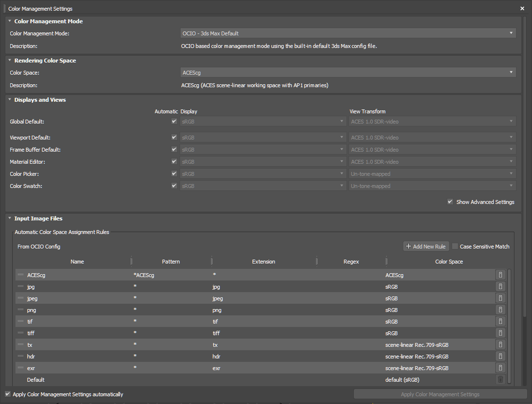Click the Regex column header
The image size is (532, 404).
coord(351,262)
